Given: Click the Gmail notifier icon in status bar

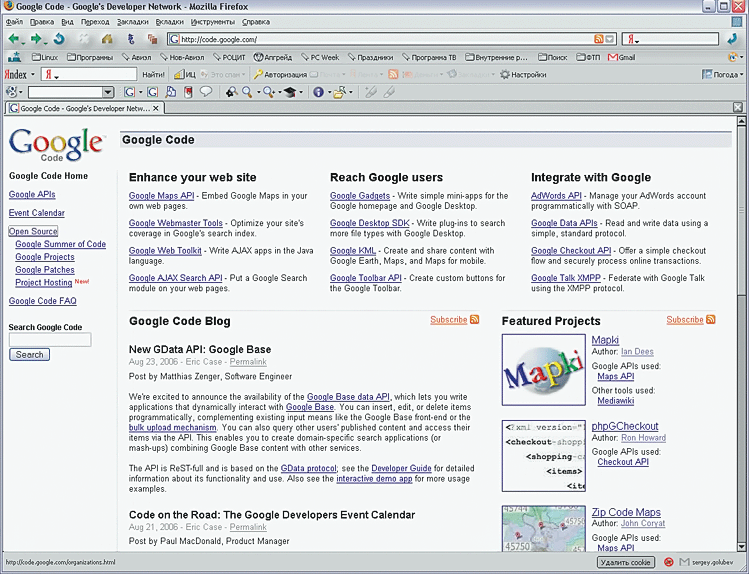Looking at the screenshot, I should (685, 562).
